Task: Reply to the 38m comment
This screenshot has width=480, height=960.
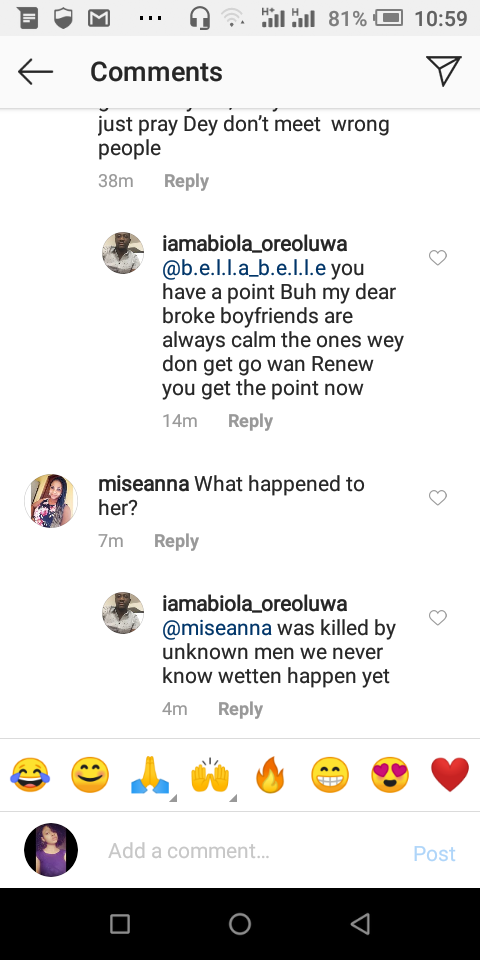Action: click(186, 181)
